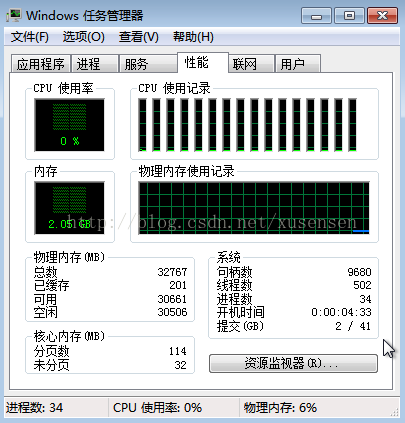
Task: Close the Task Manager window
Action: tap(382, 16)
